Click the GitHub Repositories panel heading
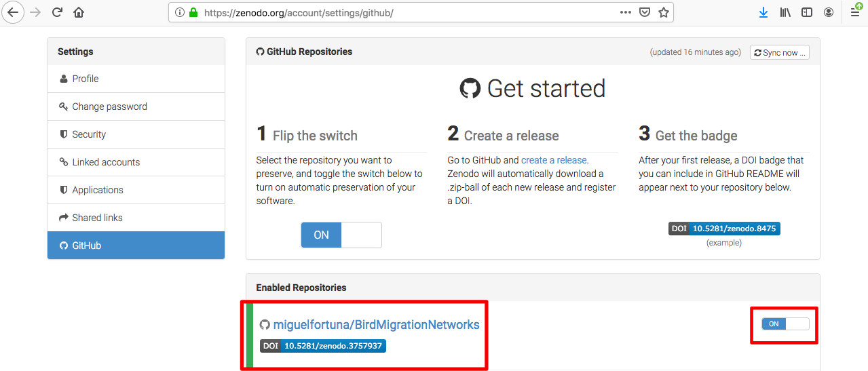The height and width of the screenshot is (371, 868). tap(304, 52)
